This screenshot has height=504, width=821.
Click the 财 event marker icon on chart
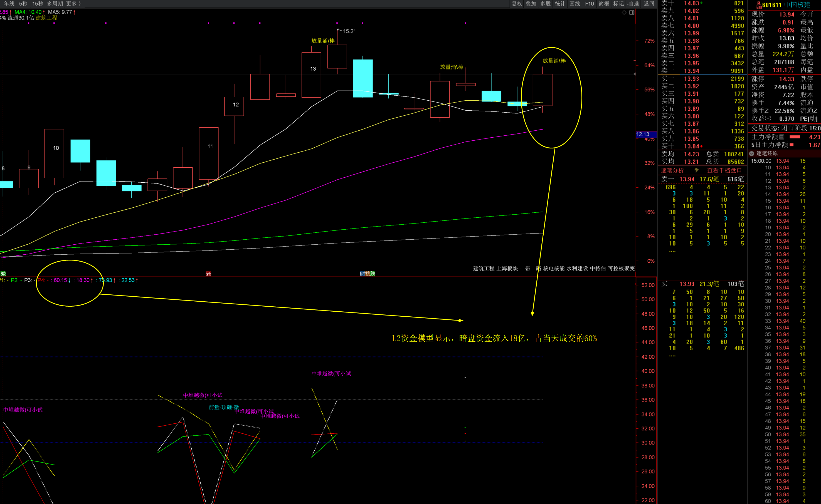coord(362,274)
